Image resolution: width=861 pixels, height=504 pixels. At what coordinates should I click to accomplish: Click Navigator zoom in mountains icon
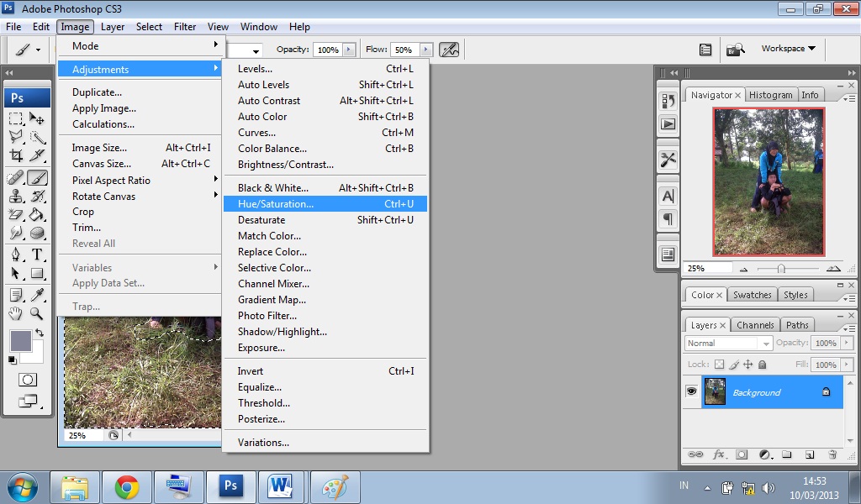tap(833, 269)
